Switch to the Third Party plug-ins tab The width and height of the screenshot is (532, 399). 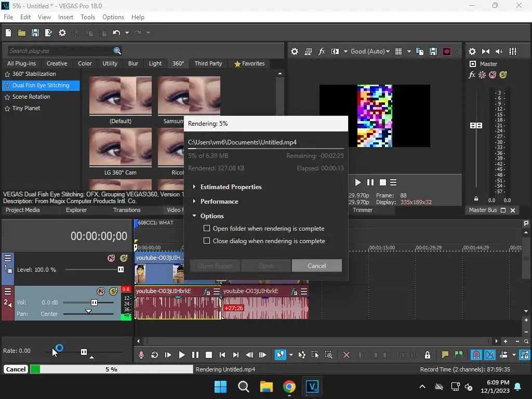click(208, 63)
